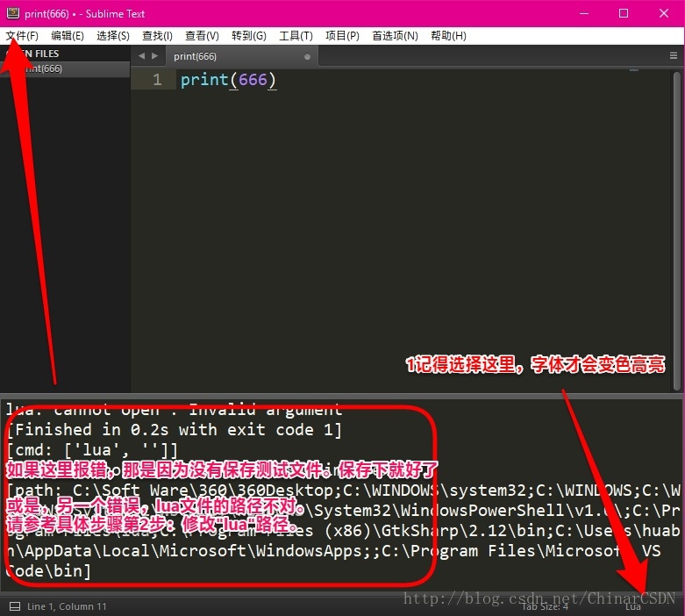Open the tab list dropdown icon
The width and height of the screenshot is (685, 616).
[674, 56]
